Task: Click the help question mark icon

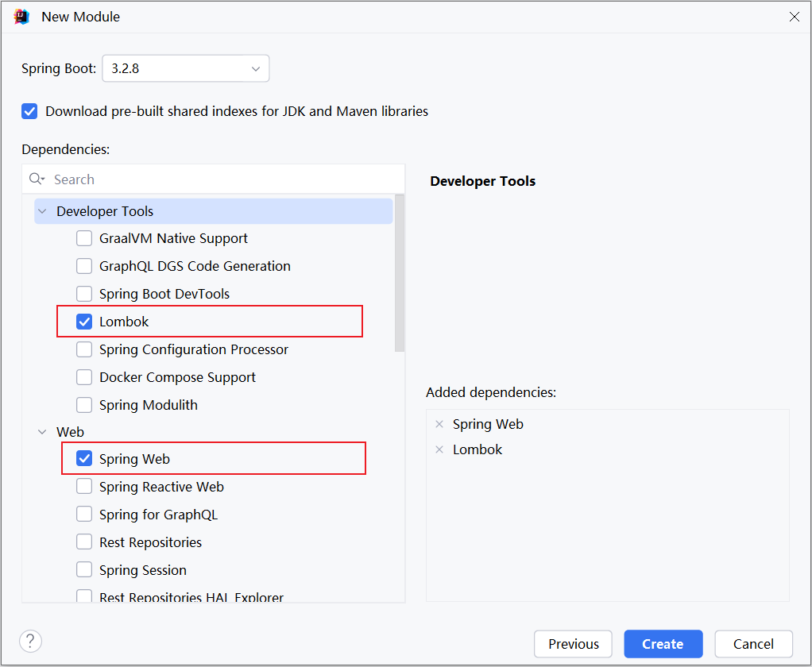Action: [x=30, y=641]
